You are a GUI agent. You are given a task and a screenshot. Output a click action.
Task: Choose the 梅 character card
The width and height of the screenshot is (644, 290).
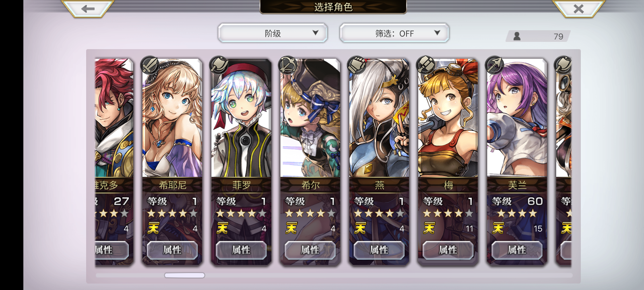tap(448, 161)
